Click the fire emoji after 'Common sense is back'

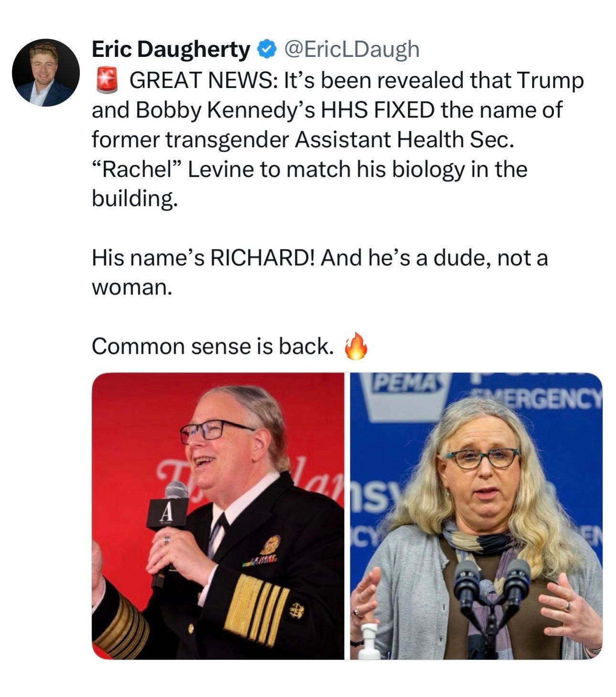[x=356, y=346]
